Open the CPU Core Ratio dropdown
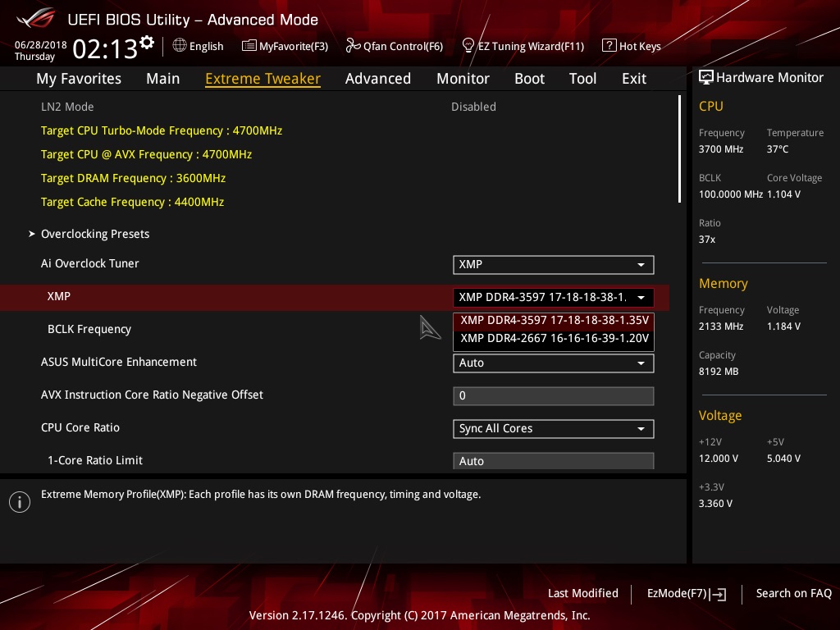Image resolution: width=840 pixels, height=630 pixels. (554, 428)
